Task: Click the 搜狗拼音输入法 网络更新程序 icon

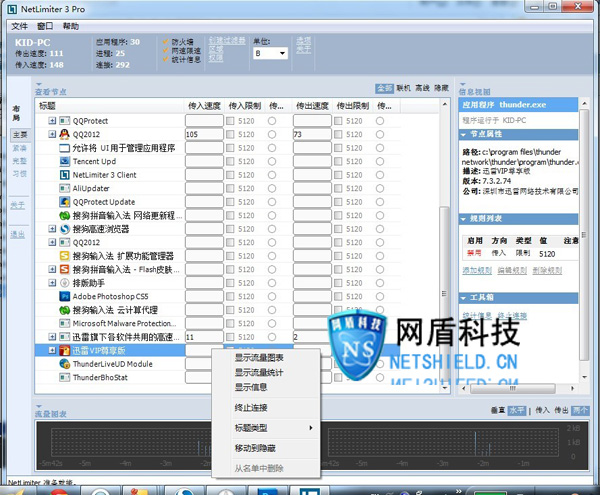Action: 65,215
